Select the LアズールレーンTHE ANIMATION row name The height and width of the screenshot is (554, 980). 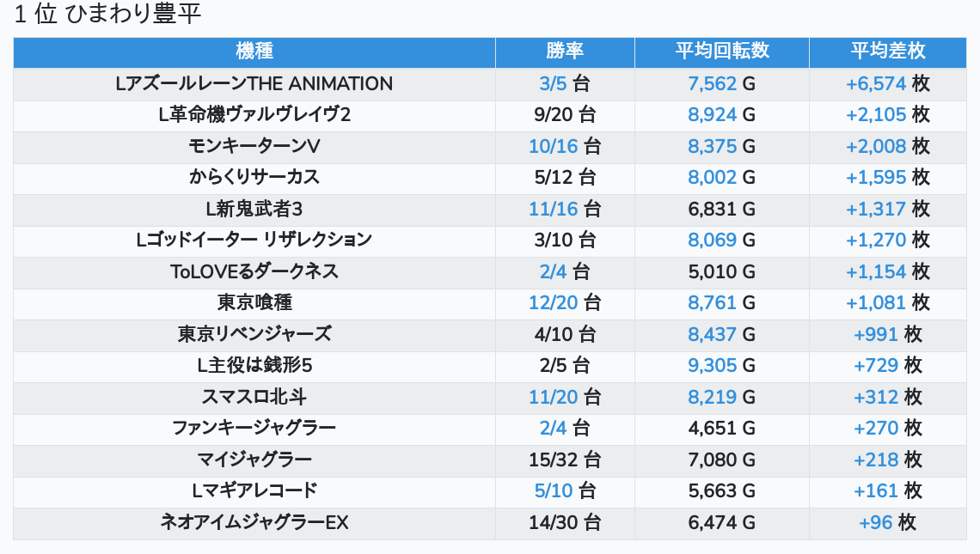click(254, 84)
